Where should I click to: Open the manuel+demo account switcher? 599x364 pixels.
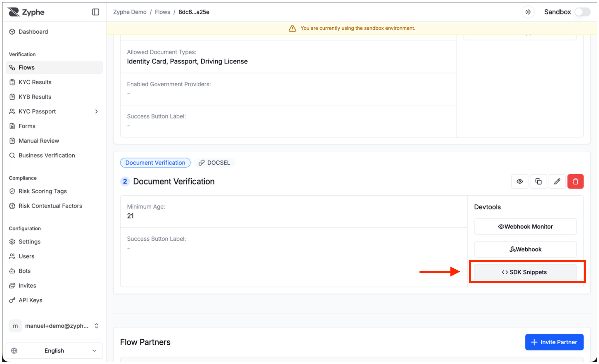pyautogui.click(x=54, y=326)
